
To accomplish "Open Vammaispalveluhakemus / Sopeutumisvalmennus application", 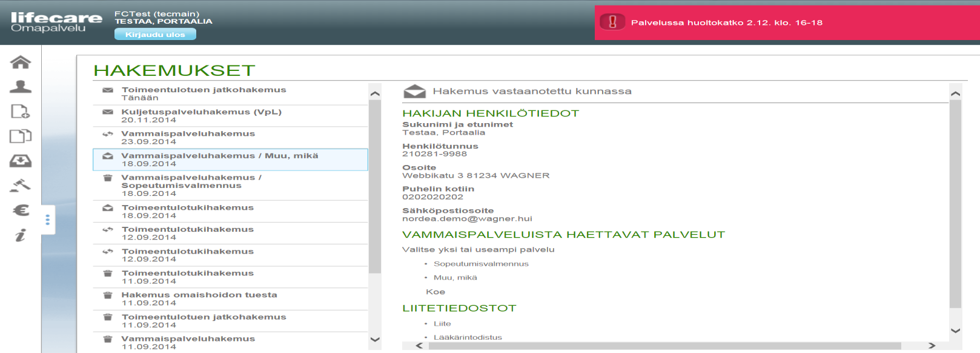I will click(230, 186).
